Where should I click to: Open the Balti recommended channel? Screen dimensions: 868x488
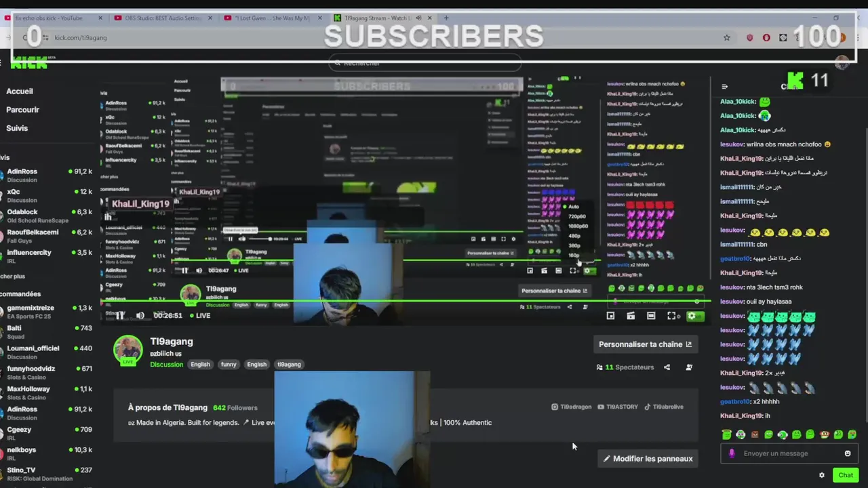(47, 332)
